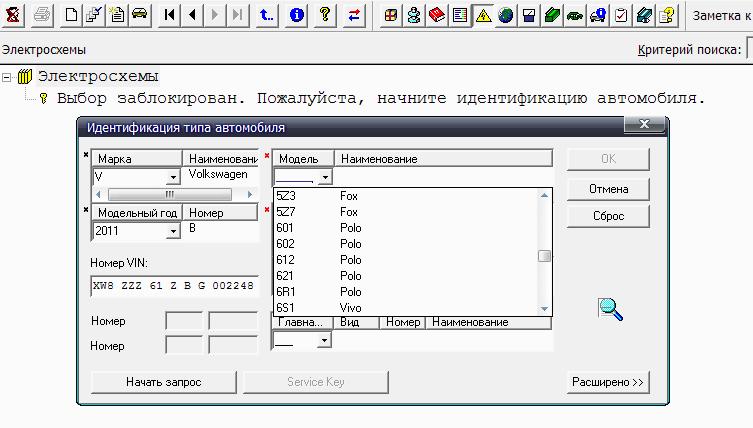Open the Модель combo box arrow

tap(323, 177)
